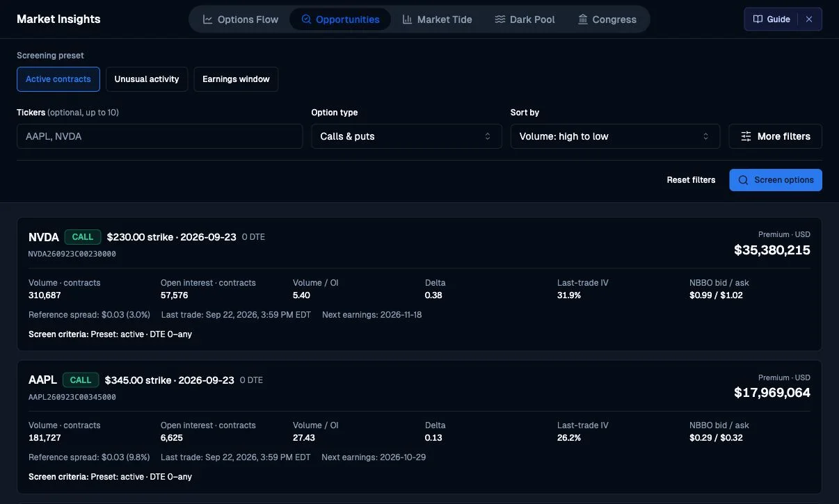Click the NVDA CALL badge

[x=83, y=237]
